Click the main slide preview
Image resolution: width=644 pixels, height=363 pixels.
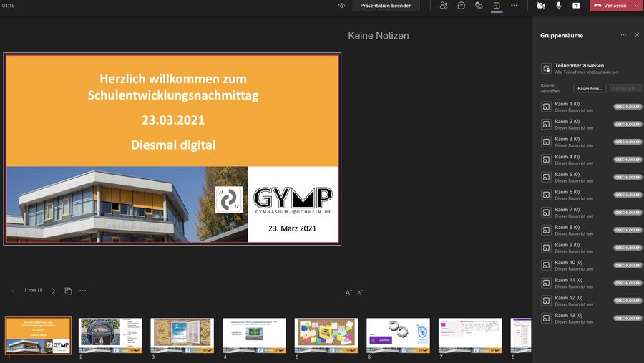click(x=172, y=149)
